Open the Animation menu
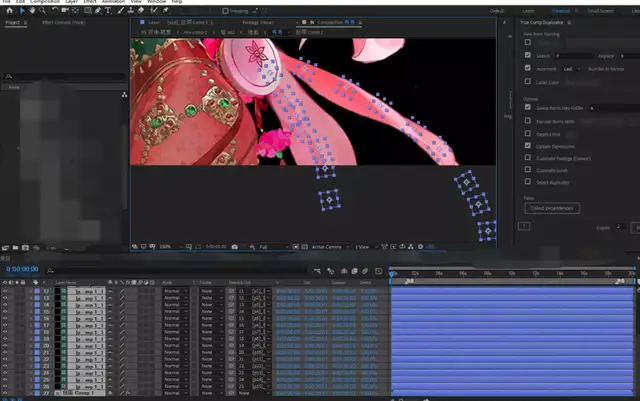The width and height of the screenshot is (640, 401). tap(113, 2)
